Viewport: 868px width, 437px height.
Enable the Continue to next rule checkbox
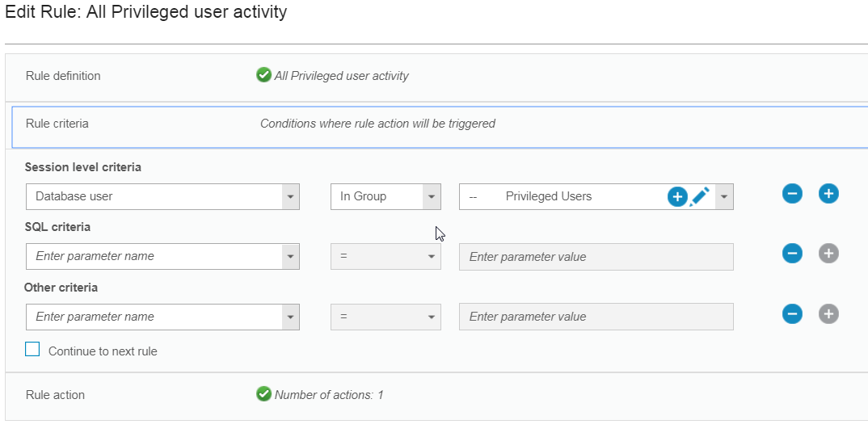pos(32,350)
